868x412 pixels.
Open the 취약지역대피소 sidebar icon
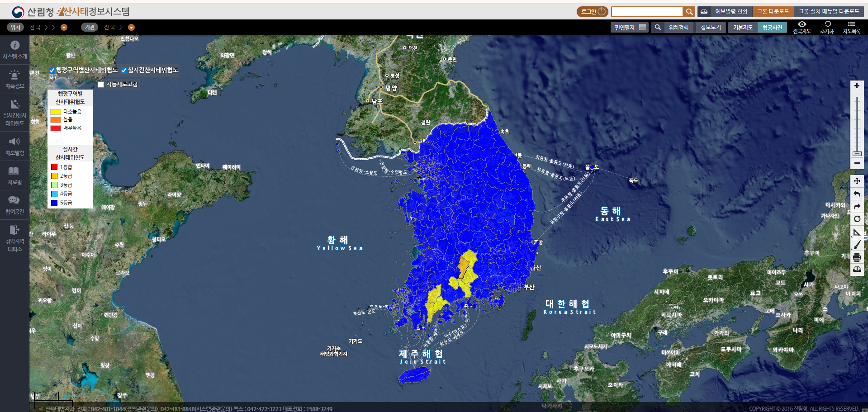[x=14, y=230]
